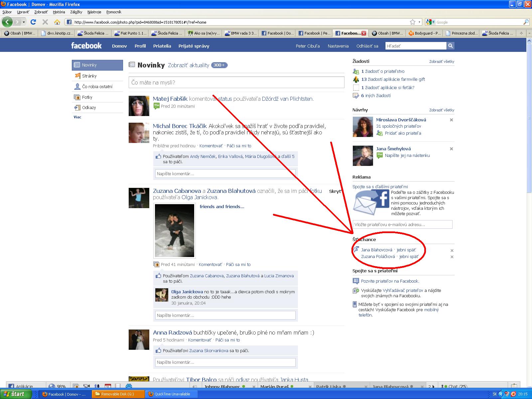Screen dimensions: 532x399
Task: Bookmark the page with the star icon
Action: point(413,22)
